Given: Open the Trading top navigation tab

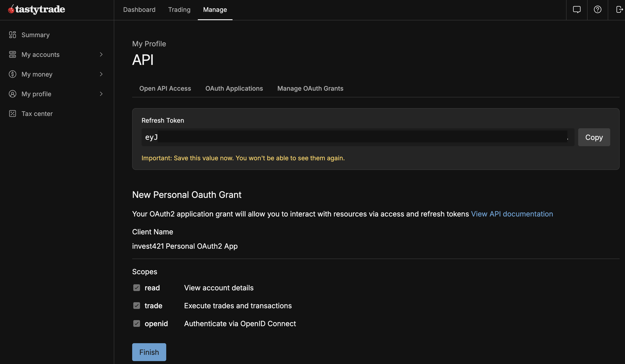Looking at the screenshot, I should pyautogui.click(x=179, y=10).
